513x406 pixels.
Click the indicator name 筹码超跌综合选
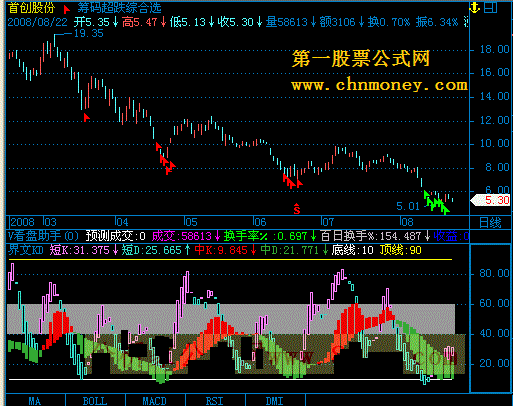point(119,7)
